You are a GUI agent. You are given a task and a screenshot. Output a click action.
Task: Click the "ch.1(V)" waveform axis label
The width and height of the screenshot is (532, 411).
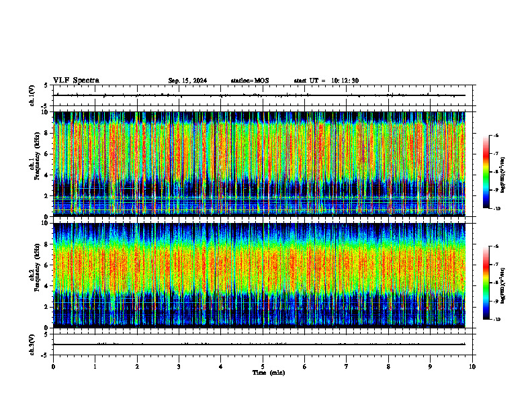pyautogui.click(x=32, y=95)
